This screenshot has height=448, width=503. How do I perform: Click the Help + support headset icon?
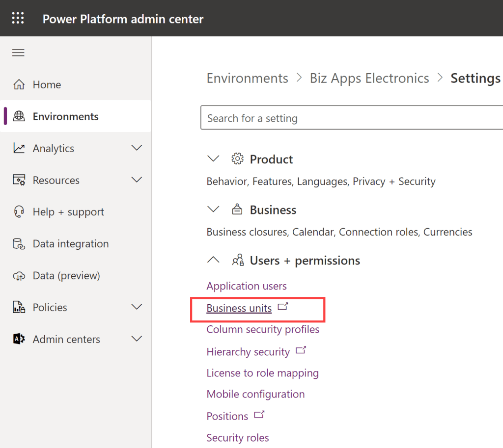click(x=19, y=212)
